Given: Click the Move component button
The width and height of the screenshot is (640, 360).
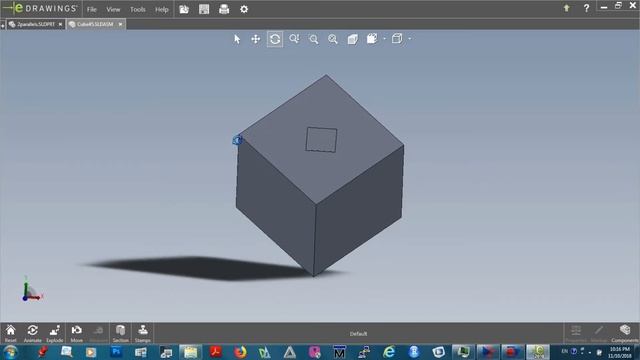Looking at the screenshot, I should pyautogui.click(x=77, y=333).
